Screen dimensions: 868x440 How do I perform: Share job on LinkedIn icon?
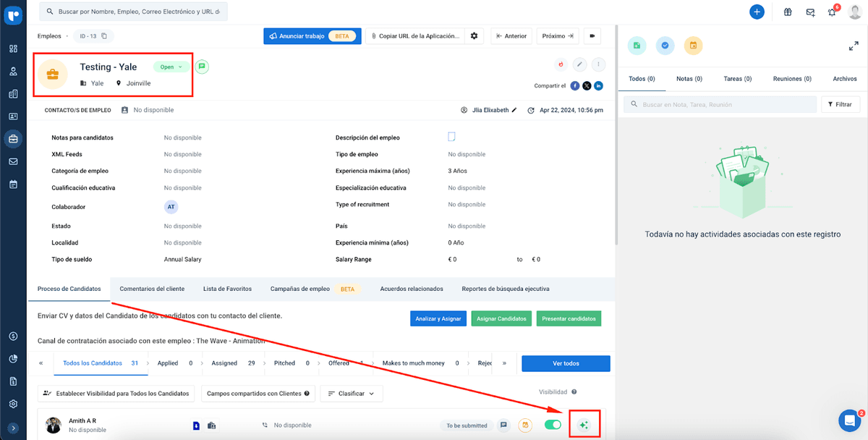(598, 86)
